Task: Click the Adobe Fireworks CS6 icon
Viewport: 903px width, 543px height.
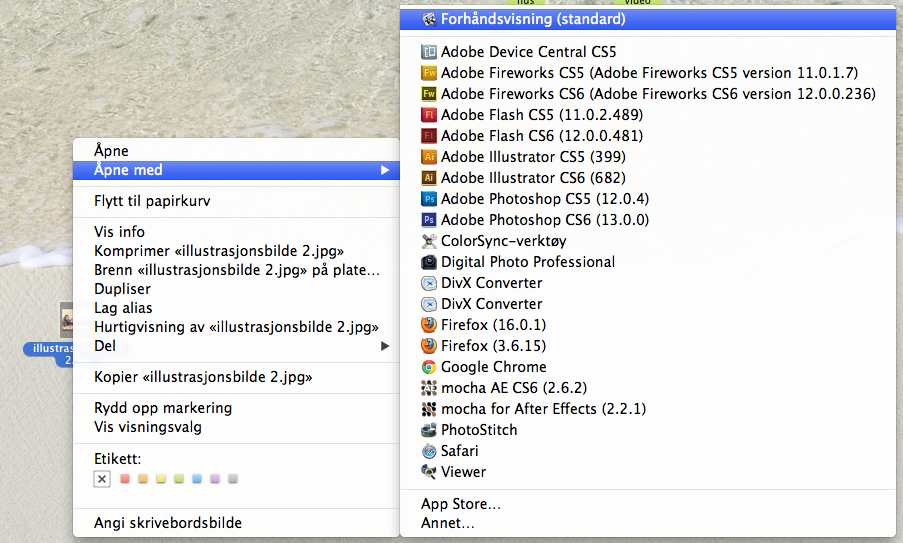Action: pyautogui.click(x=429, y=94)
